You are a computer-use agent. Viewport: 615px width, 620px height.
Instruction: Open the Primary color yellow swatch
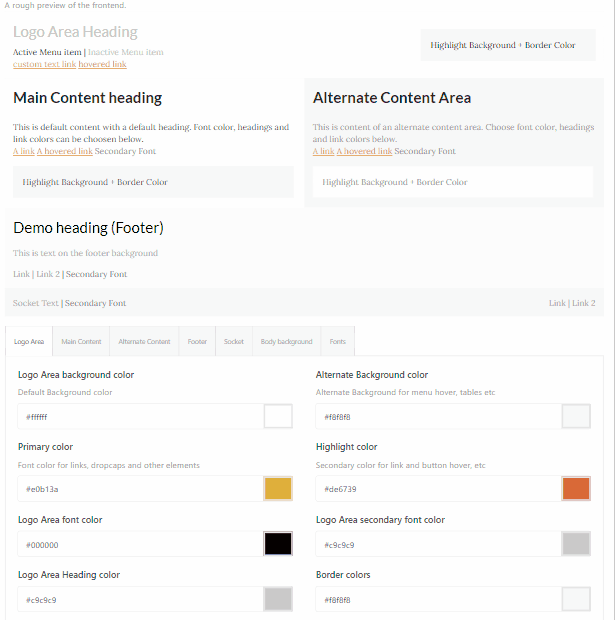coord(278,489)
